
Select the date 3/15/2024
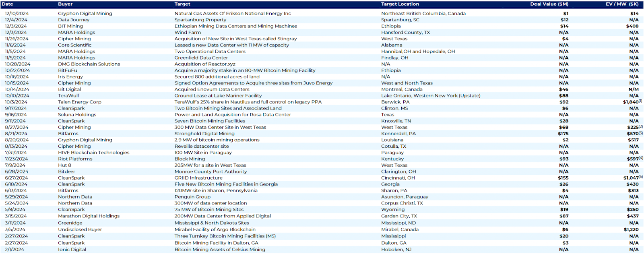15,216
